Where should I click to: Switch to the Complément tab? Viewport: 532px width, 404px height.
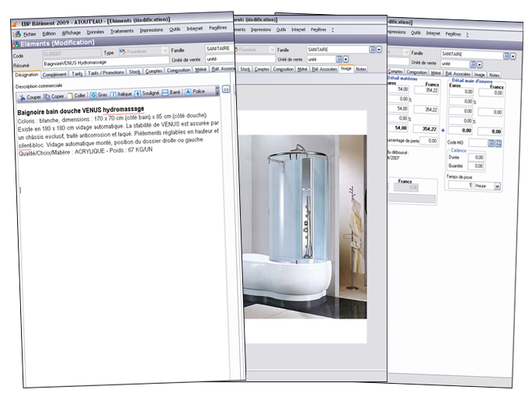(x=54, y=74)
